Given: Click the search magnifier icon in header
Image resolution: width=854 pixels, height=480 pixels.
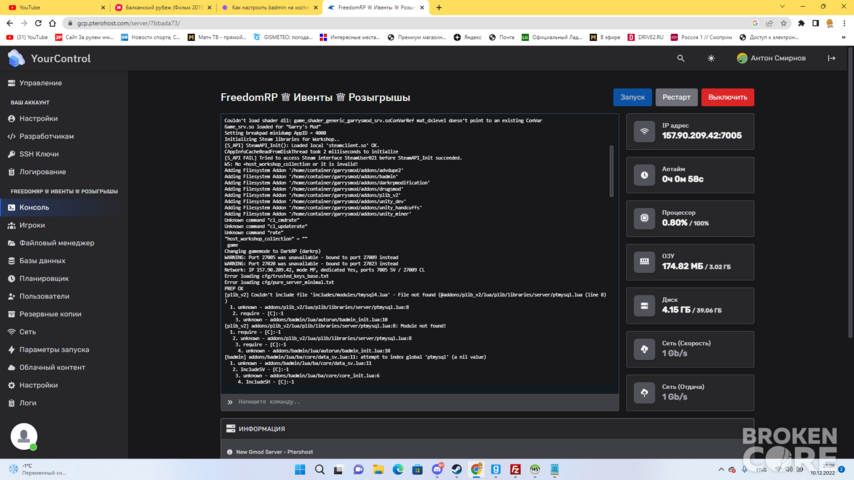Looking at the screenshot, I should [680, 58].
